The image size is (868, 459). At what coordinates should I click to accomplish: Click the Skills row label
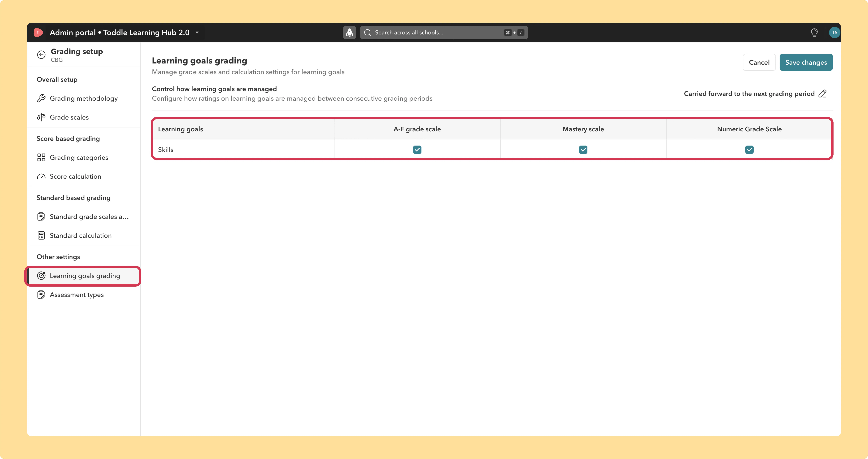[x=166, y=150]
